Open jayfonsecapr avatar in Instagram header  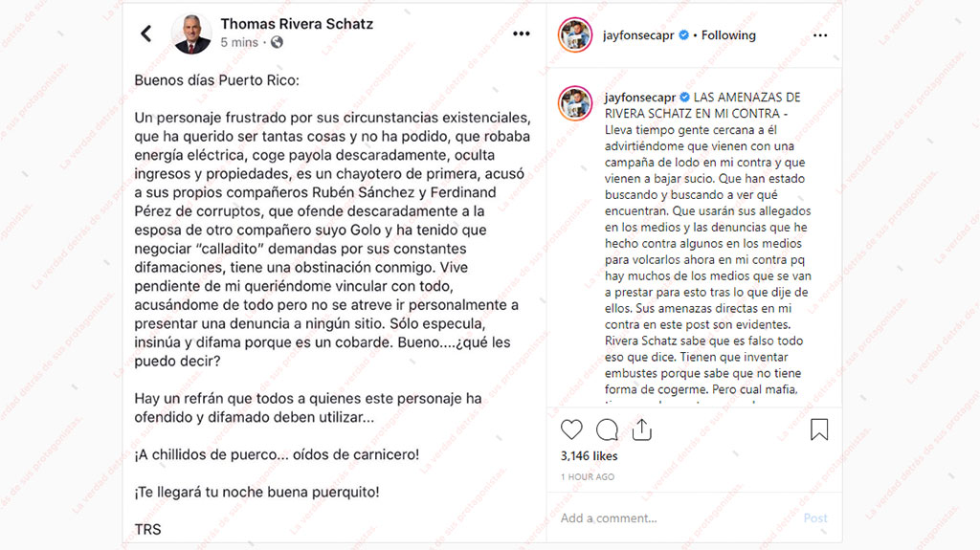[575, 35]
